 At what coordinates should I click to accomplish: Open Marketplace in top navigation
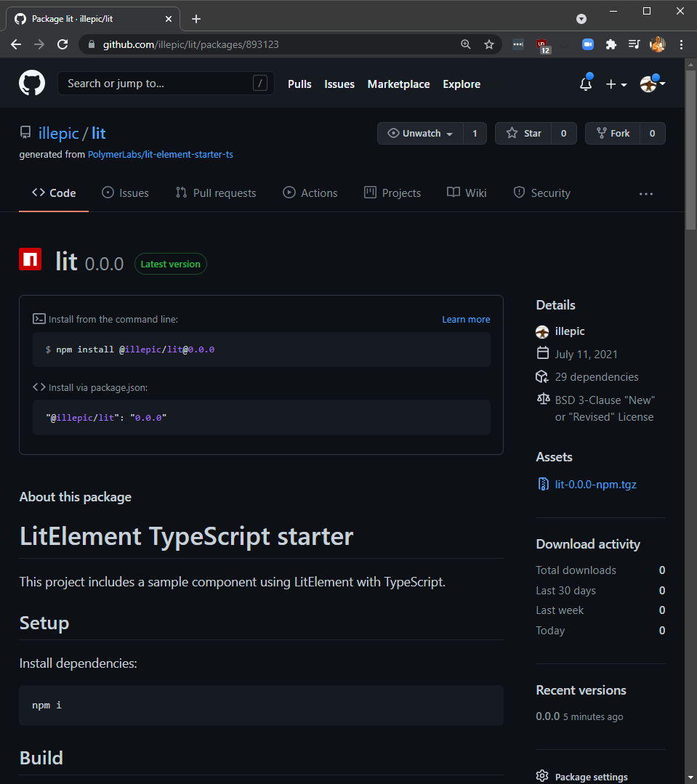click(398, 84)
